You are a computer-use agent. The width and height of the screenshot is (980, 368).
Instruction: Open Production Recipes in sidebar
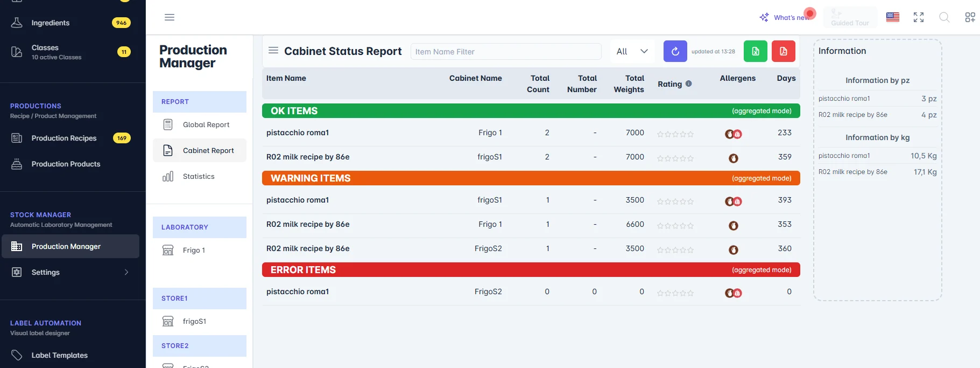(x=70, y=138)
